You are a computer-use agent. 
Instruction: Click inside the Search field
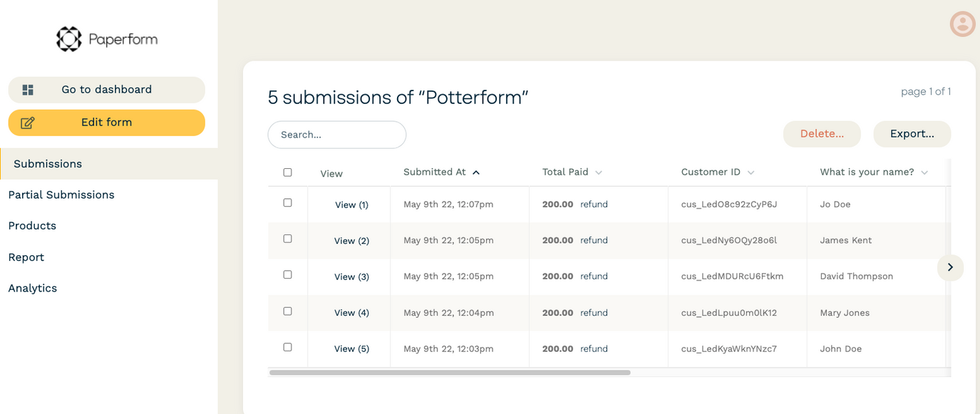[336, 134]
